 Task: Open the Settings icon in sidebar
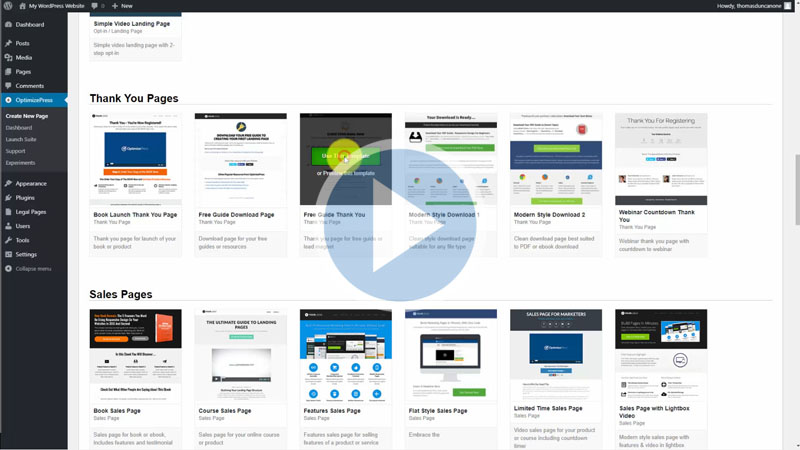click(x=8, y=255)
